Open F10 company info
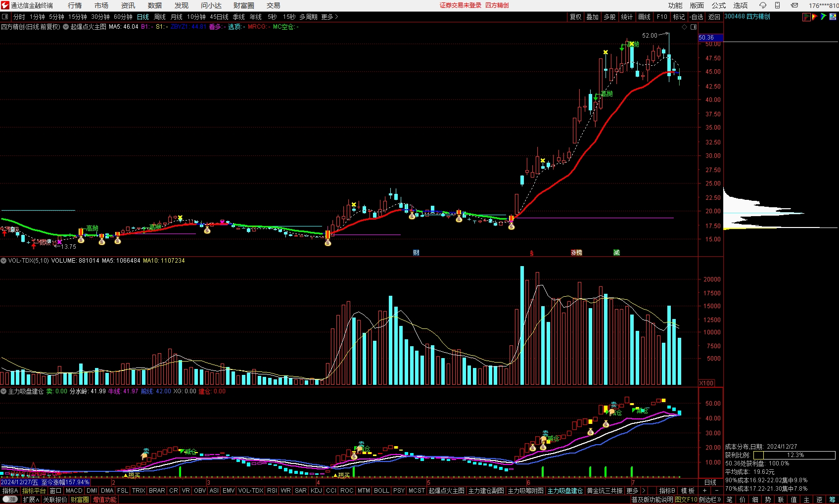This screenshot has width=839, height=504. [662, 17]
